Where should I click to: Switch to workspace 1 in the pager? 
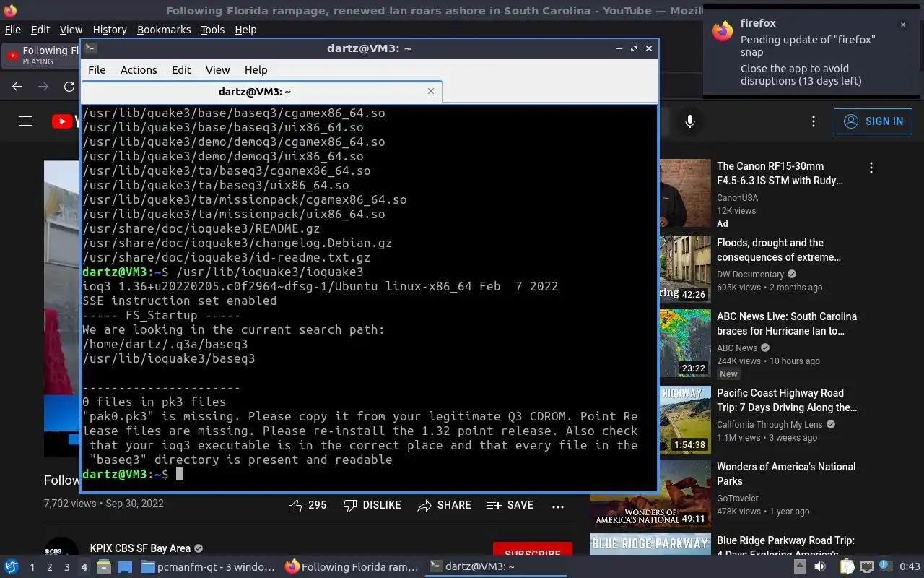pos(32,567)
